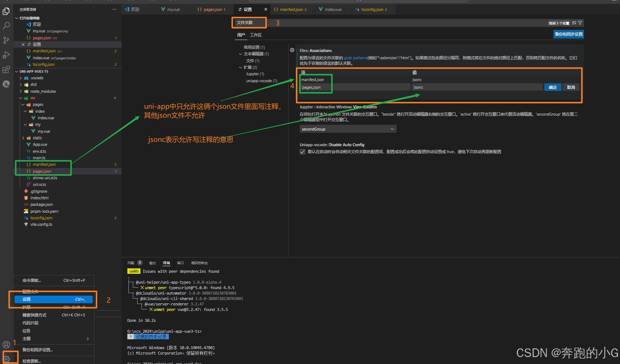
Task: Choose 备份和同步设置 from manage menu
Action: (x=54, y=350)
